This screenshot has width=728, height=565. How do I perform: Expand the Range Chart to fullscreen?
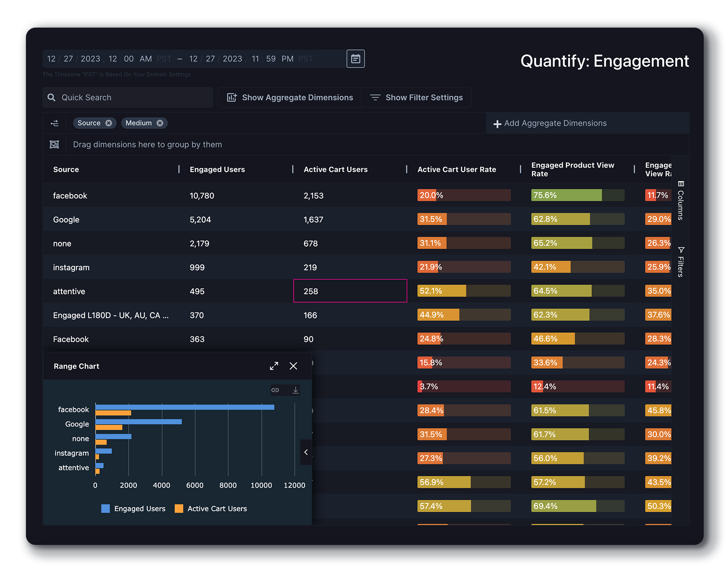(274, 366)
